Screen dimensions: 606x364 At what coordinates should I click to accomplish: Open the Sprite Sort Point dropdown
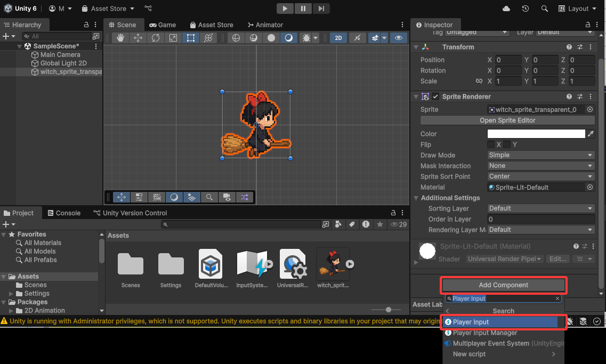click(540, 176)
